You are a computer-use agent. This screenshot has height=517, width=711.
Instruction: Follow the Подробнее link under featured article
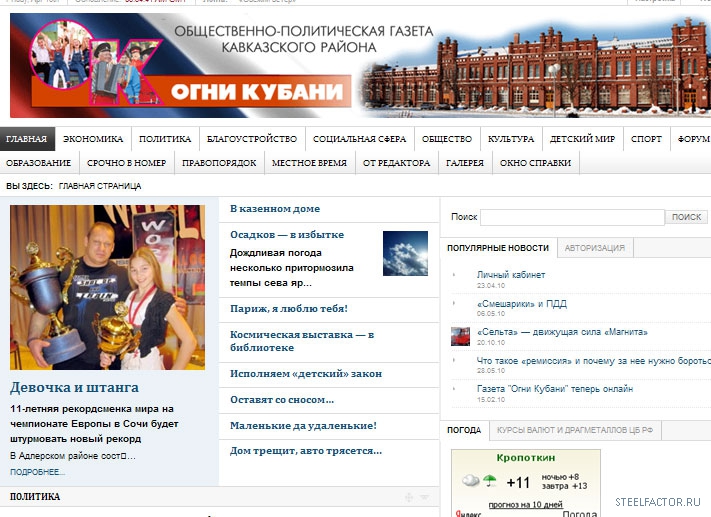click(37, 472)
